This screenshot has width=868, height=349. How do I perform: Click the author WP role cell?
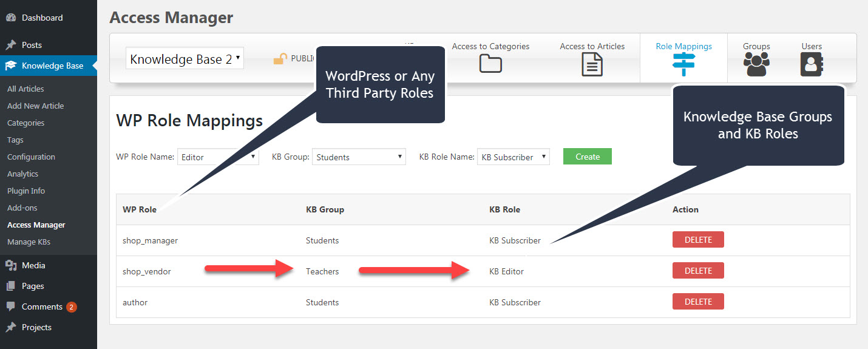click(135, 302)
